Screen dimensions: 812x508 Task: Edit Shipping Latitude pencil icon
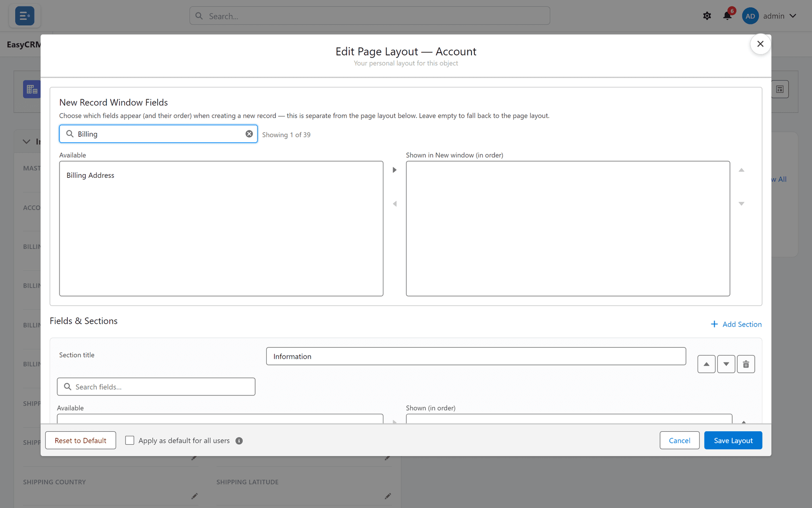(x=388, y=496)
